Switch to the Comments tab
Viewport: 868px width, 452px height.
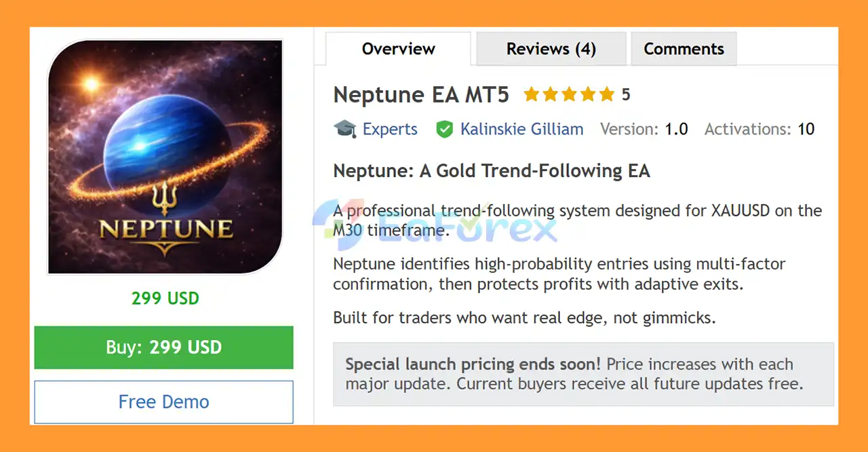pyautogui.click(x=684, y=49)
